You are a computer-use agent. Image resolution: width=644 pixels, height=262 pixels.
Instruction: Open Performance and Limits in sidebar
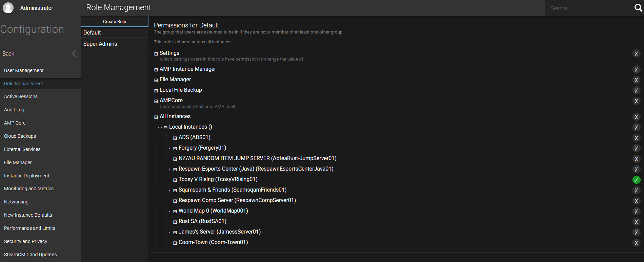(x=40, y=228)
